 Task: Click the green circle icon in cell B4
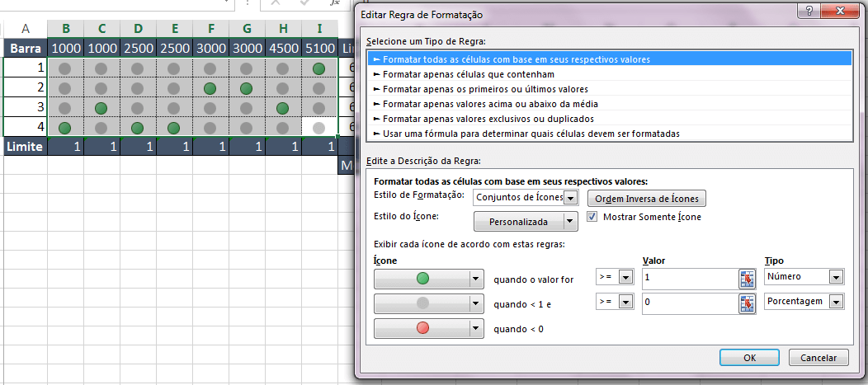pyautogui.click(x=65, y=128)
